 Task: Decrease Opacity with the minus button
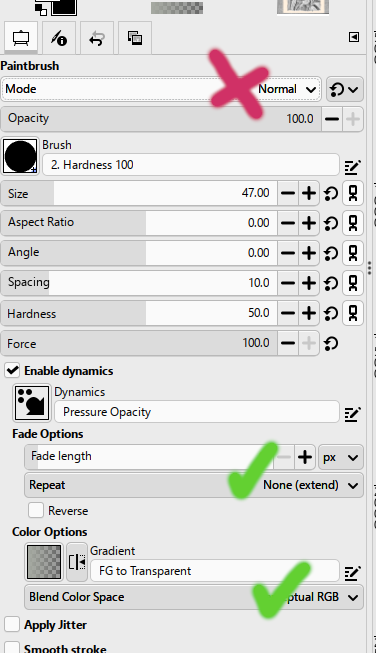(331, 119)
